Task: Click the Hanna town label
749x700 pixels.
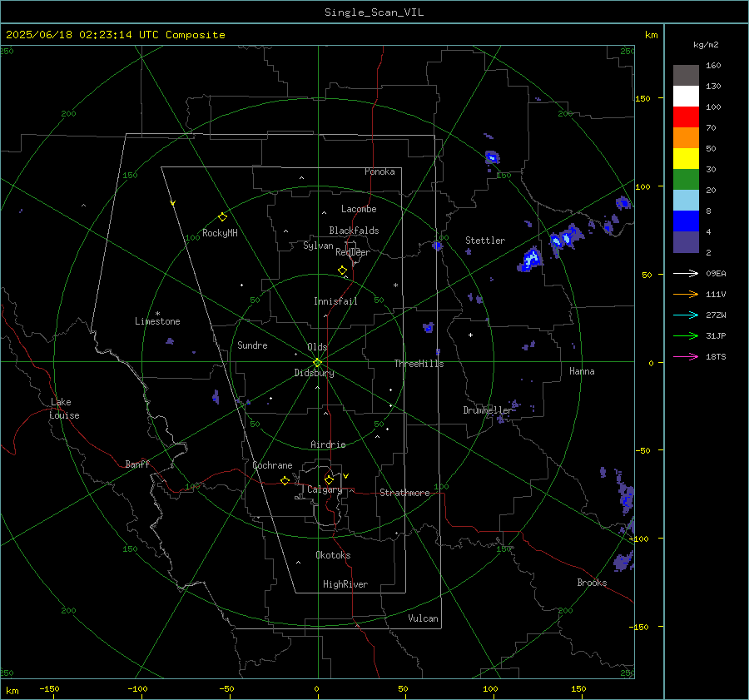Action: (x=582, y=371)
